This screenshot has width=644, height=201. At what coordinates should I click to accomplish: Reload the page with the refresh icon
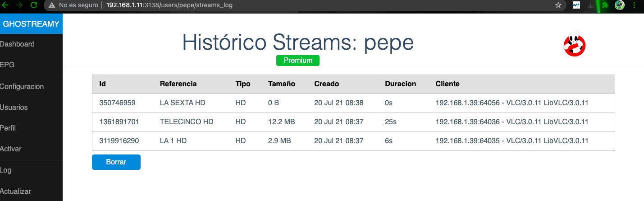tap(34, 5)
